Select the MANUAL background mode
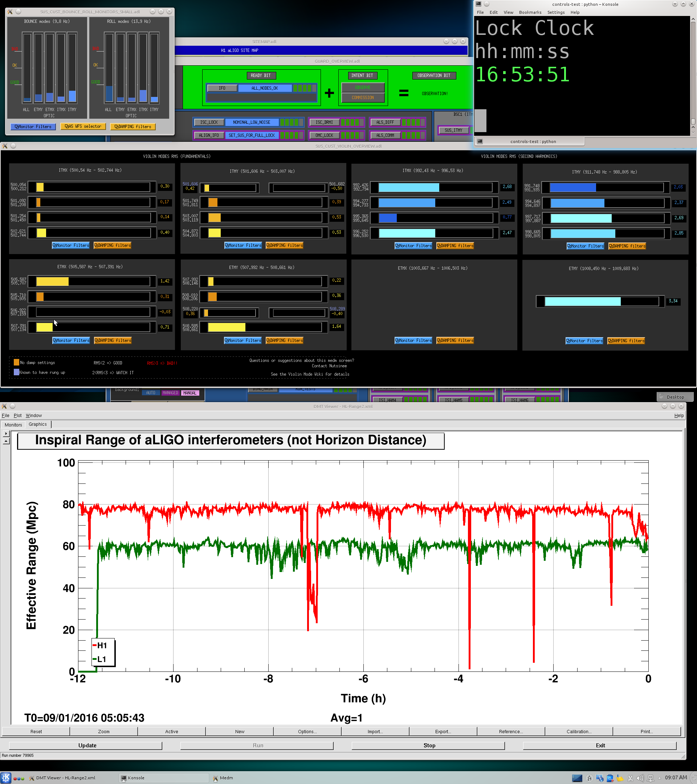697x784 pixels. point(189,393)
